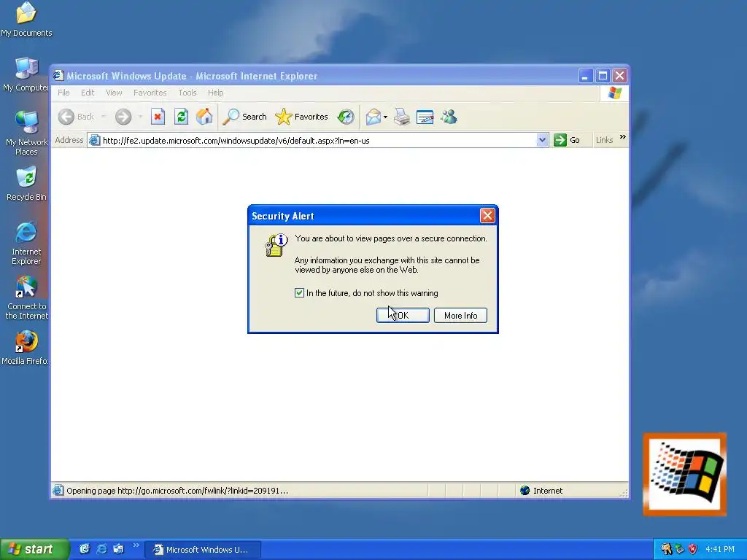This screenshot has height=560, width=747.
Task: Click the Security Alert lock info icon
Action: 276,245
